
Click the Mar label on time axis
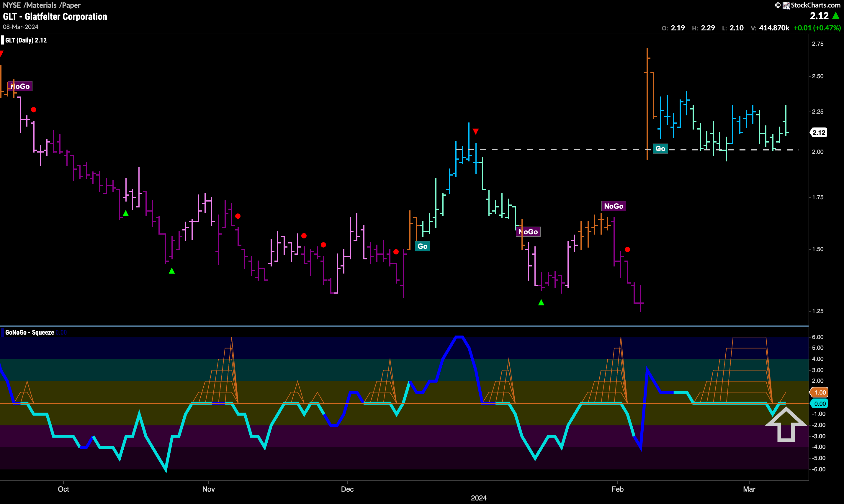coord(749,489)
